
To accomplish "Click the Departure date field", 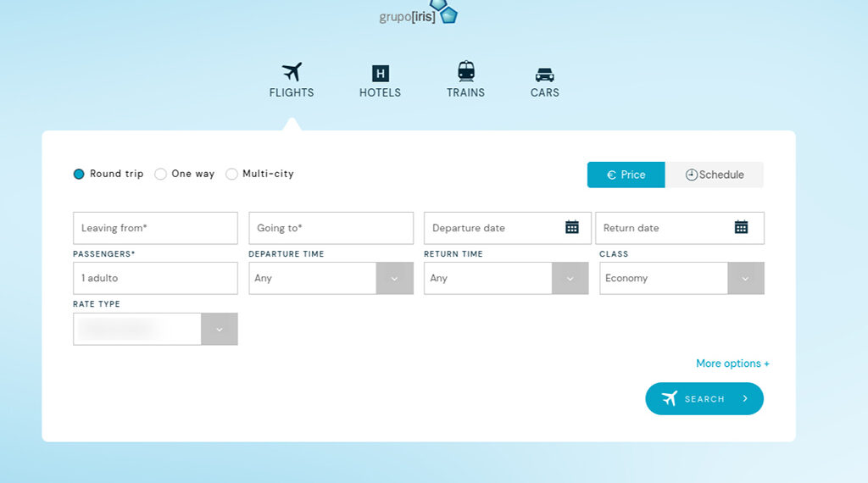I will [x=507, y=228].
